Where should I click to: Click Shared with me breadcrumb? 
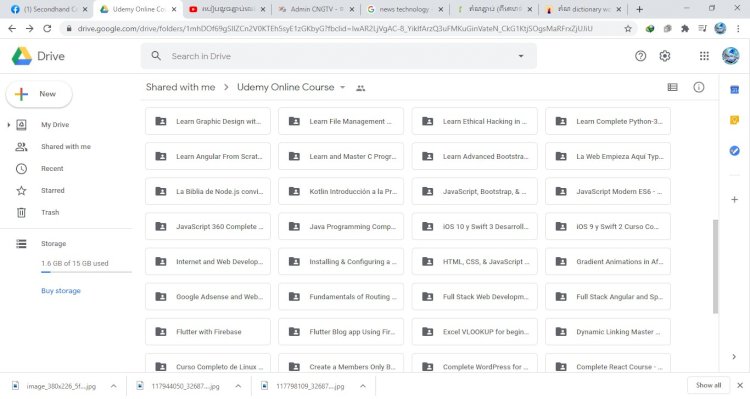(180, 87)
